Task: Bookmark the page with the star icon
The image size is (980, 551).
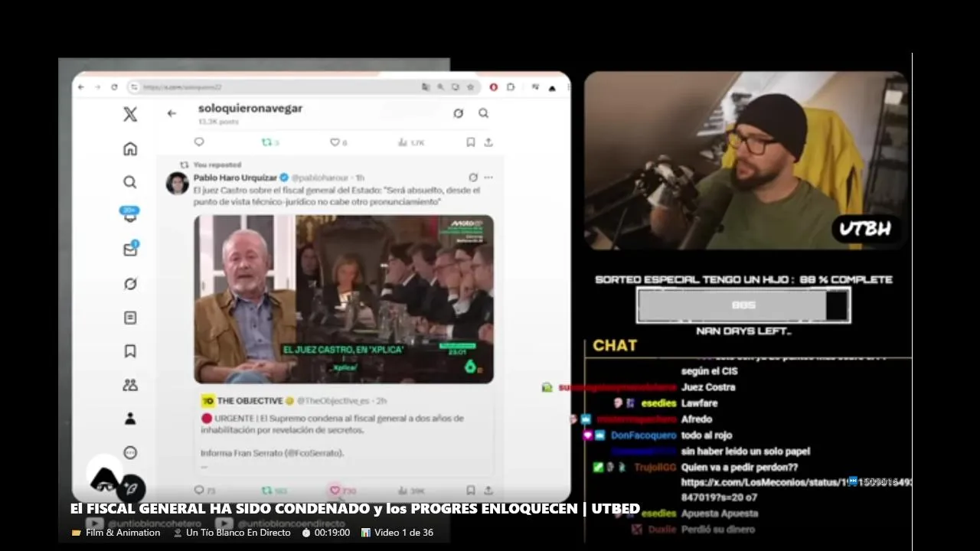Action: (470, 87)
